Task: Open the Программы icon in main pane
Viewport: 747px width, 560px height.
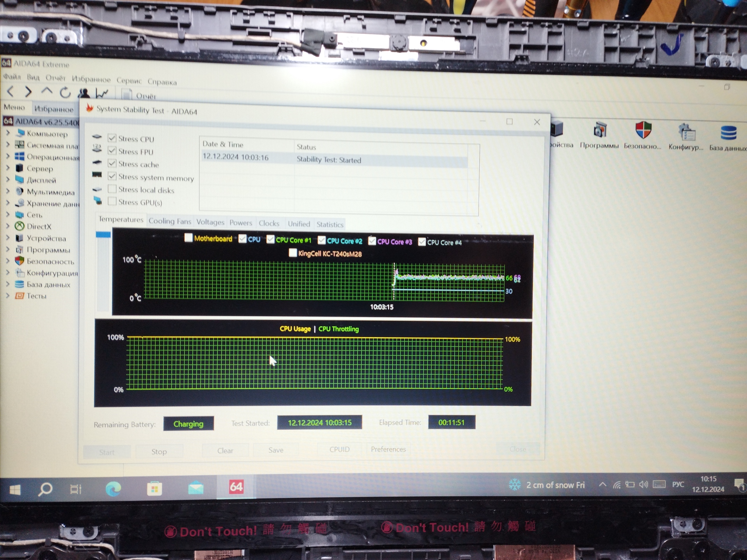Action: click(600, 136)
